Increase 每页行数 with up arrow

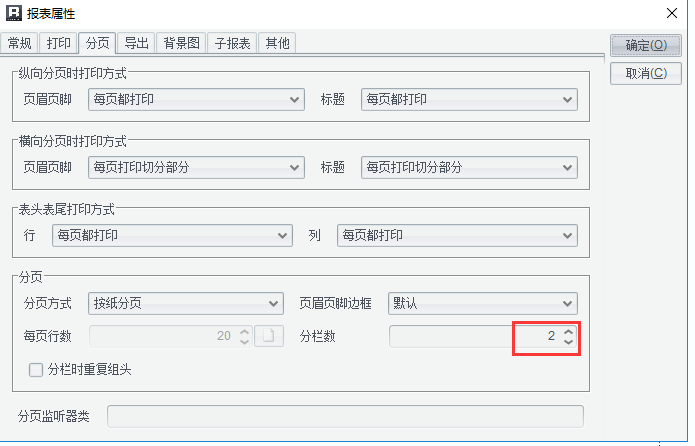coord(244,331)
